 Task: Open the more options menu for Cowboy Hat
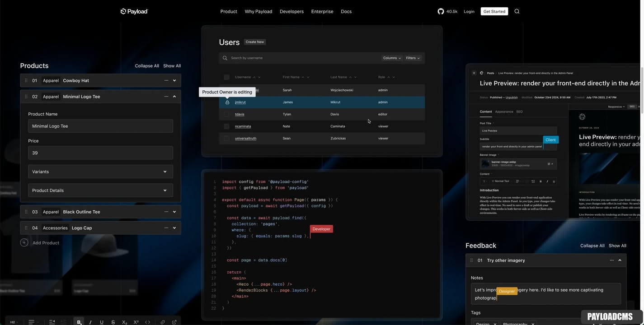[x=166, y=80]
